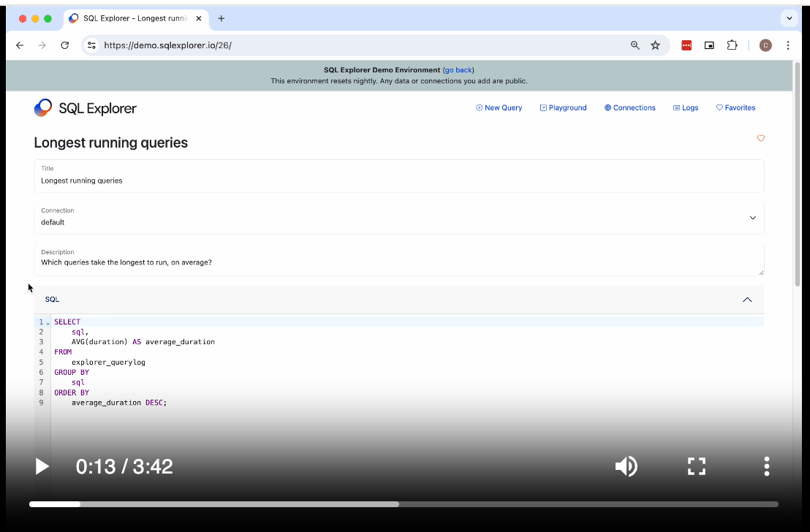Enter fullscreen mode on the video player
The height and width of the screenshot is (532, 810).
pos(696,465)
